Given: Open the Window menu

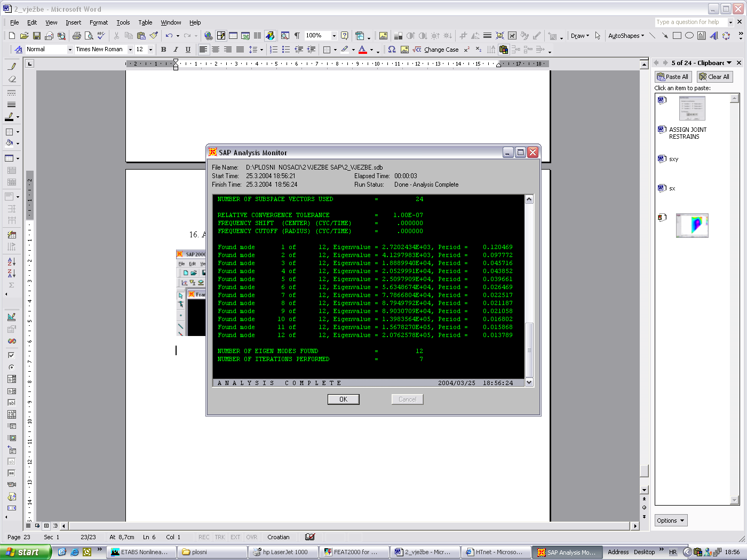Looking at the screenshot, I should coord(171,22).
